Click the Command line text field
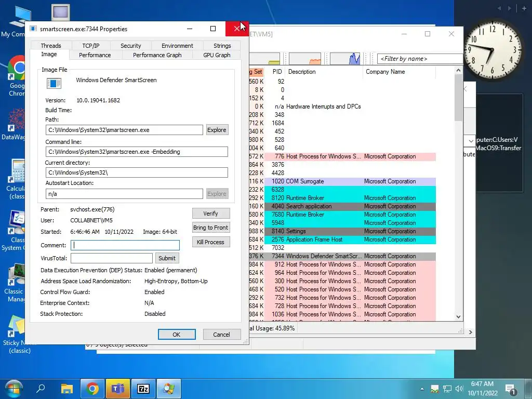Screen dimensions: 532x399 pyautogui.click(x=137, y=152)
